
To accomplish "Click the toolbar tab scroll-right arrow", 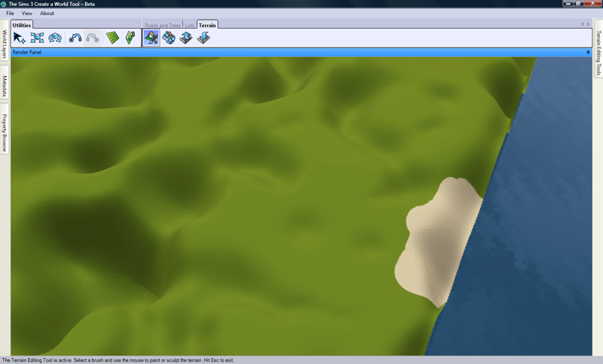I will coord(589,24).
